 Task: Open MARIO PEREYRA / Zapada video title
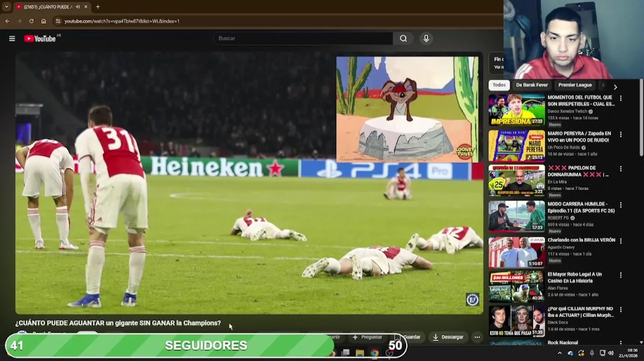(579, 137)
